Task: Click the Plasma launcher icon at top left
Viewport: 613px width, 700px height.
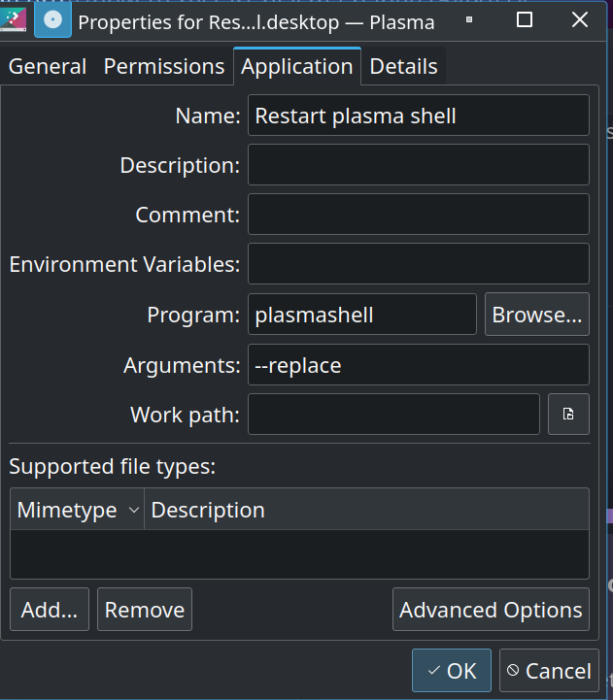Action: pyautogui.click(x=13, y=20)
